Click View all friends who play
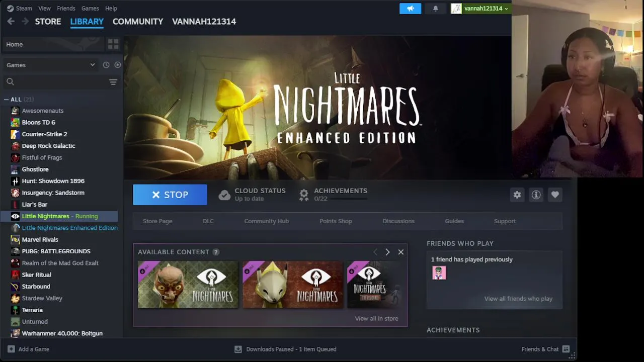This screenshot has width=644, height=362. coord(518,299)
